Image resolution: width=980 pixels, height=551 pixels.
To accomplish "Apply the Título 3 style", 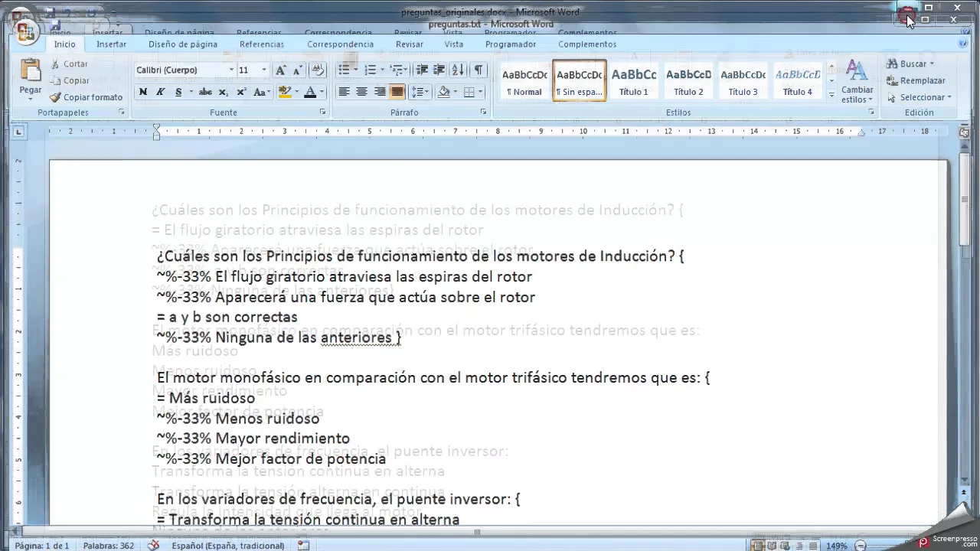I will (x=743, y=81).
